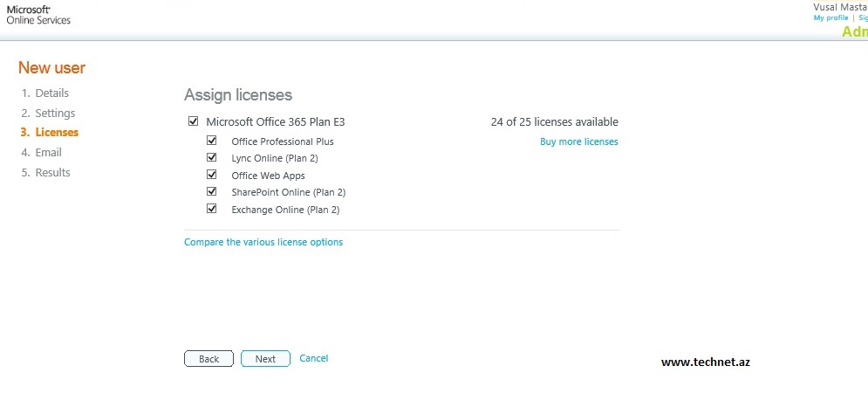Image resolution: width=868 pixels, height=407 pixels.
Task: Cancel the new user wizard
Action: click(313, 358)
